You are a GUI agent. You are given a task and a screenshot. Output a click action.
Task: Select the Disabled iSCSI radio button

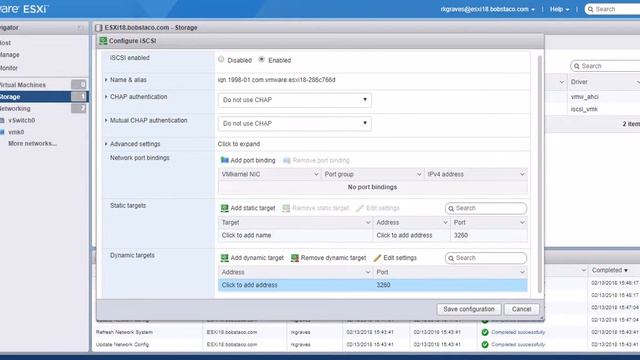[x=221, y=59]
